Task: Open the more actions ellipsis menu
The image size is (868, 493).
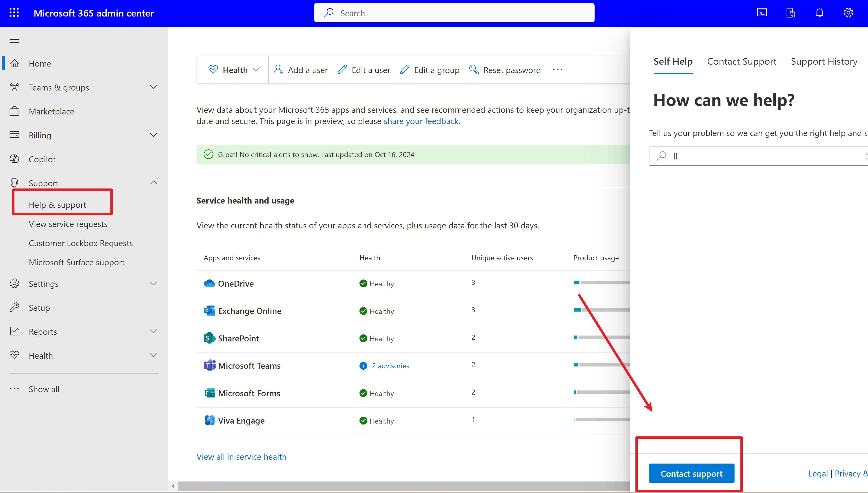Action: coord(558,69)
